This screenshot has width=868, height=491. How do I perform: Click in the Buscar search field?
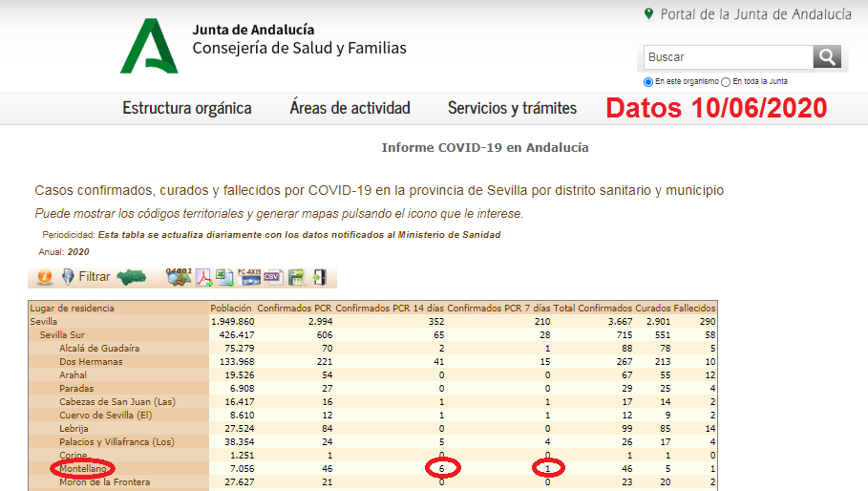click(x=726, y=56)
